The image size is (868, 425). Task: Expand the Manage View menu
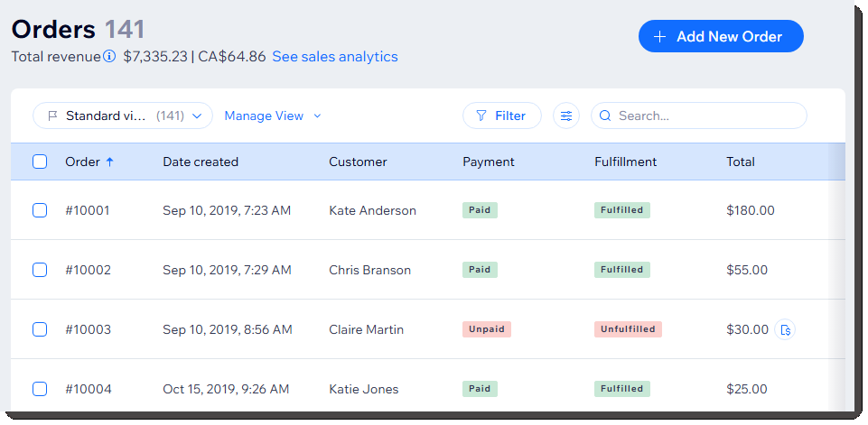click(x=273, y=115)
